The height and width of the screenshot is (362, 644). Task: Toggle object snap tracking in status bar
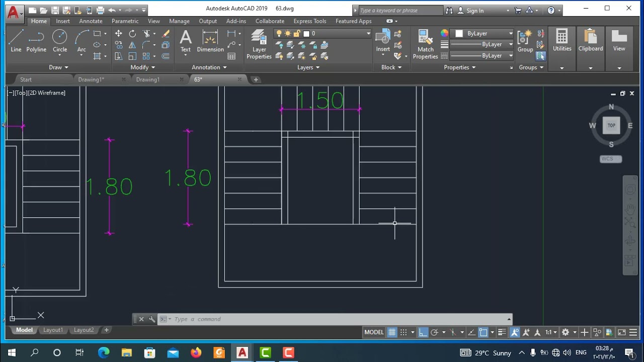[471, 332]
